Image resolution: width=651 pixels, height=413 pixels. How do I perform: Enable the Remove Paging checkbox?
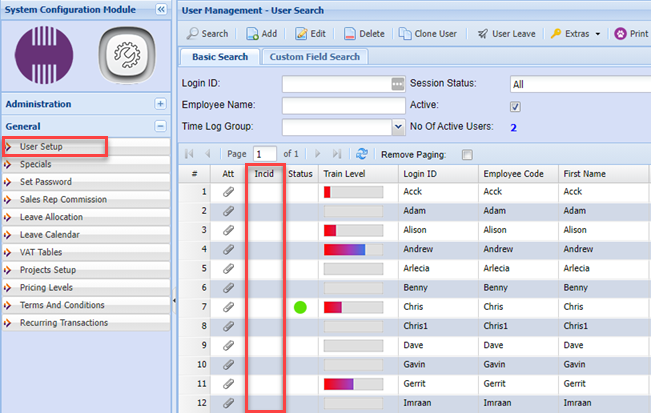pyautogui.click(x=466, y=155)
